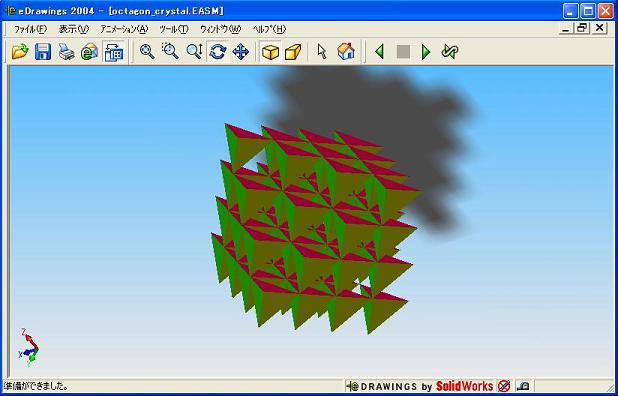Screen dimensions: 618x396
Task: Open the アニメーション(A) menu
Action: [x=124, y=29]
